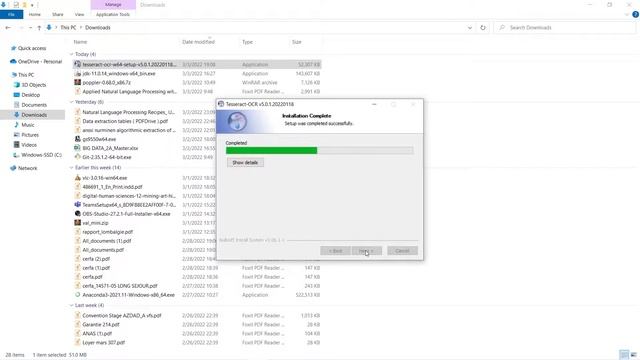640x360 pixels.
Task: Click the OBS-Studio-27.2.1 installer icon
Action: point(78,213)
